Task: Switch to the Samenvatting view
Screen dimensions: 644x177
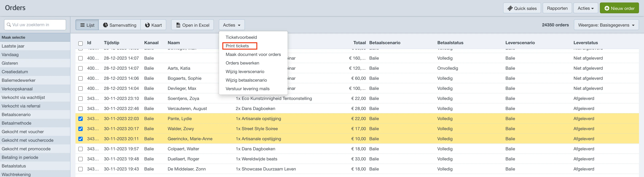Action: pyautogui.click(x=120, y=25)
